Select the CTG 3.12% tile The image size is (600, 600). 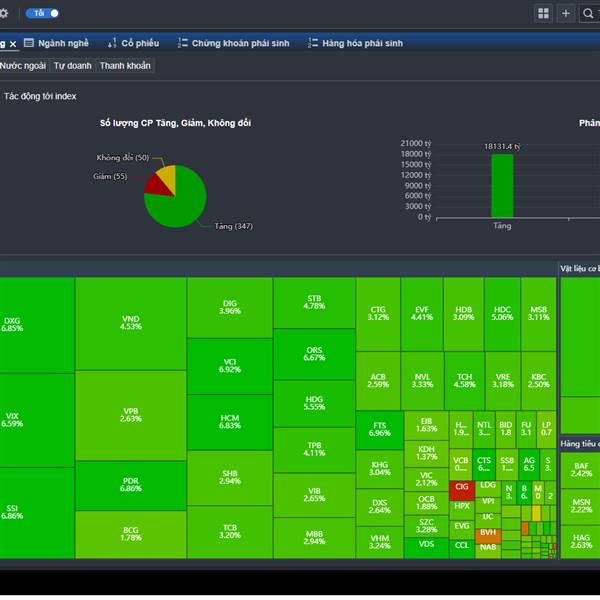[378, 314]
